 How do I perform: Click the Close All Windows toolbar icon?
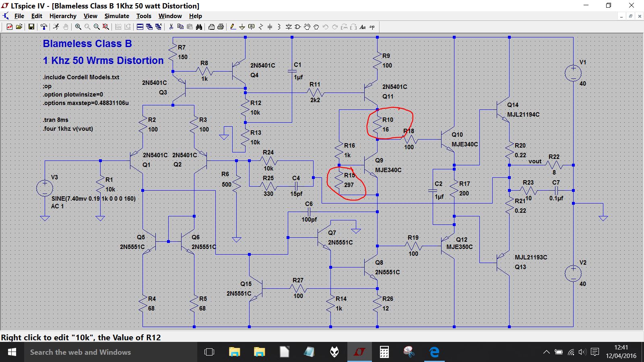[x=159, y=27]
